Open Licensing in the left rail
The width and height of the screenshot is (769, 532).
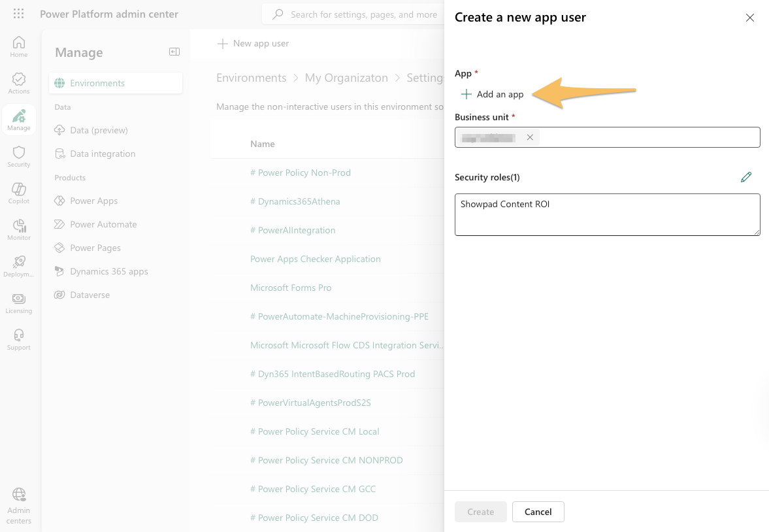(x=19, y=303)
